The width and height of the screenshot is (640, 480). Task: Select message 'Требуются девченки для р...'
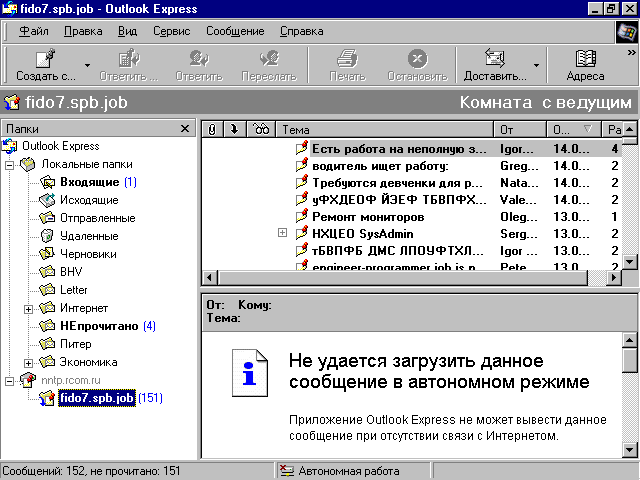click(398, 183)
